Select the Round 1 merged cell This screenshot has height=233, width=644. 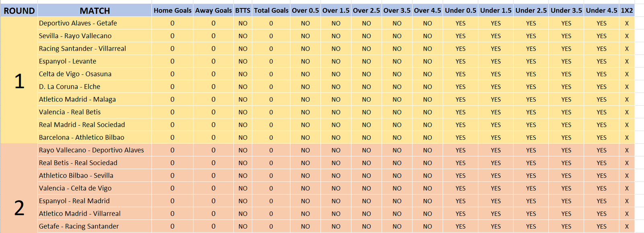click(x=19, y=80)
